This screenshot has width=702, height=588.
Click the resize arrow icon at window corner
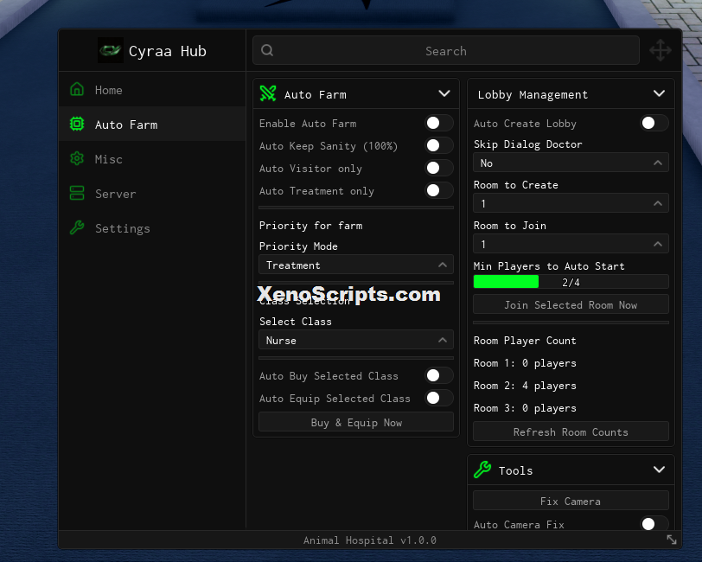click(672, 540)
